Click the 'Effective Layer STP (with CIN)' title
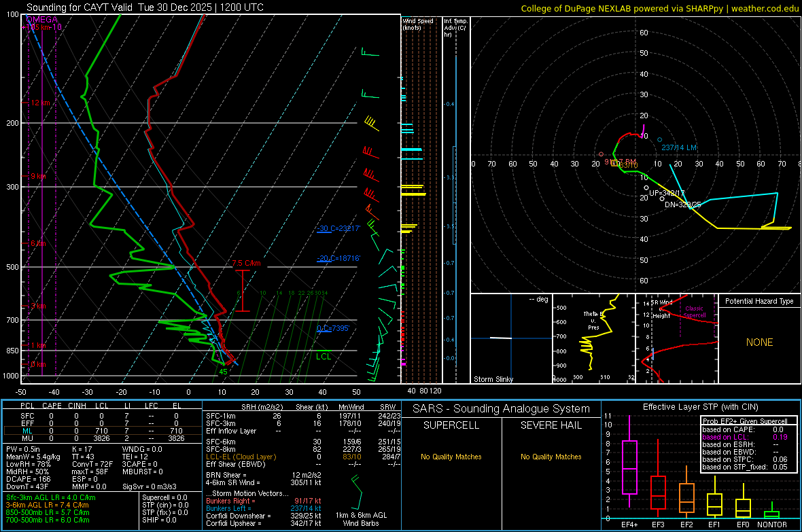 pyautogui.click(x=701, y=407)
